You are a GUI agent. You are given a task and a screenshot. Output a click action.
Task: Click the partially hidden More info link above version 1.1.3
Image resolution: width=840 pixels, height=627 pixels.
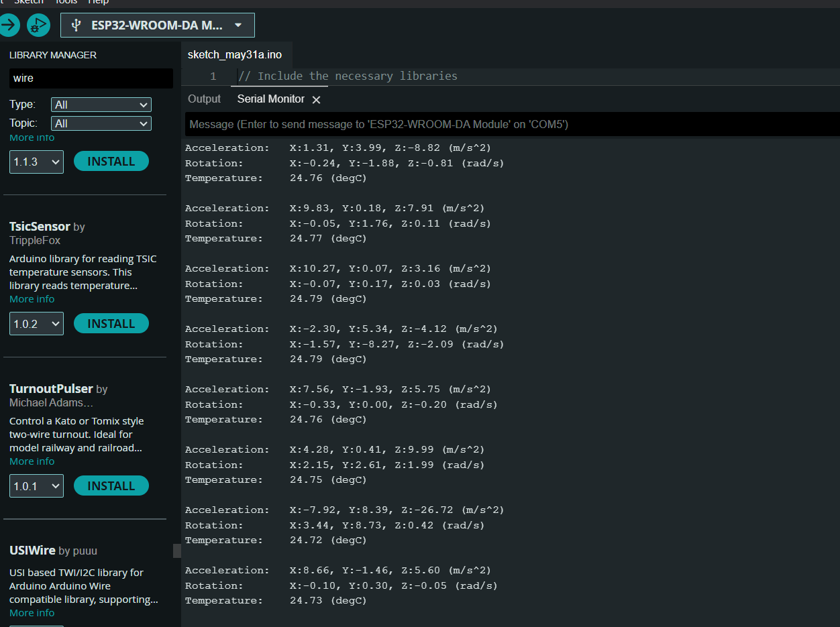(32, 138)
